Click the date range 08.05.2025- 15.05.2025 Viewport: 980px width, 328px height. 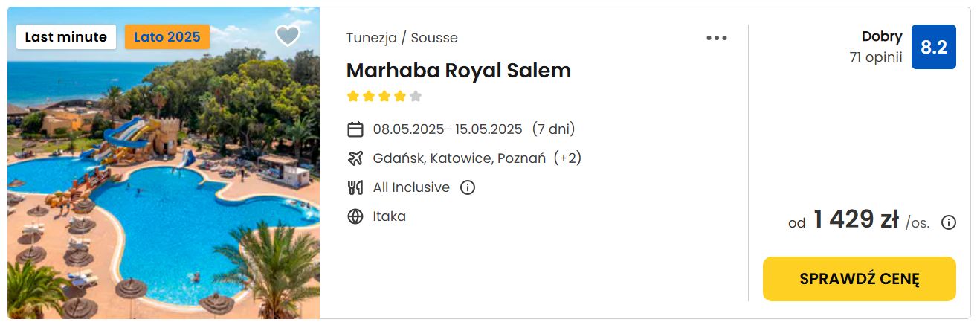(x=448, y=129)
